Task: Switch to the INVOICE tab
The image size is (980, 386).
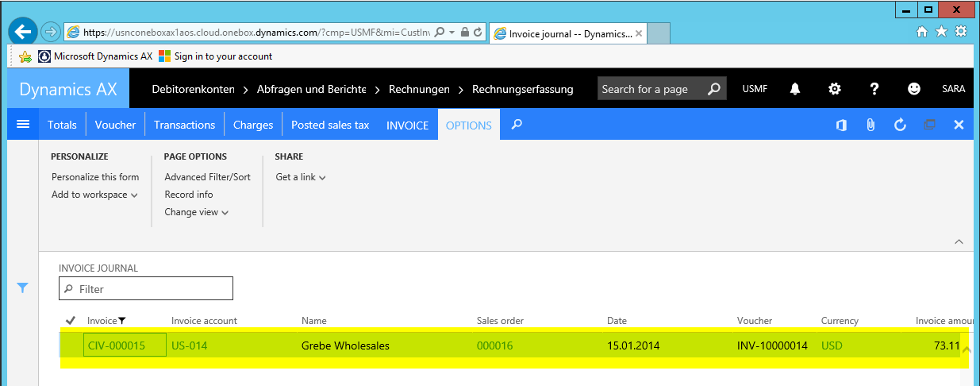Action: tap(407, 125)
